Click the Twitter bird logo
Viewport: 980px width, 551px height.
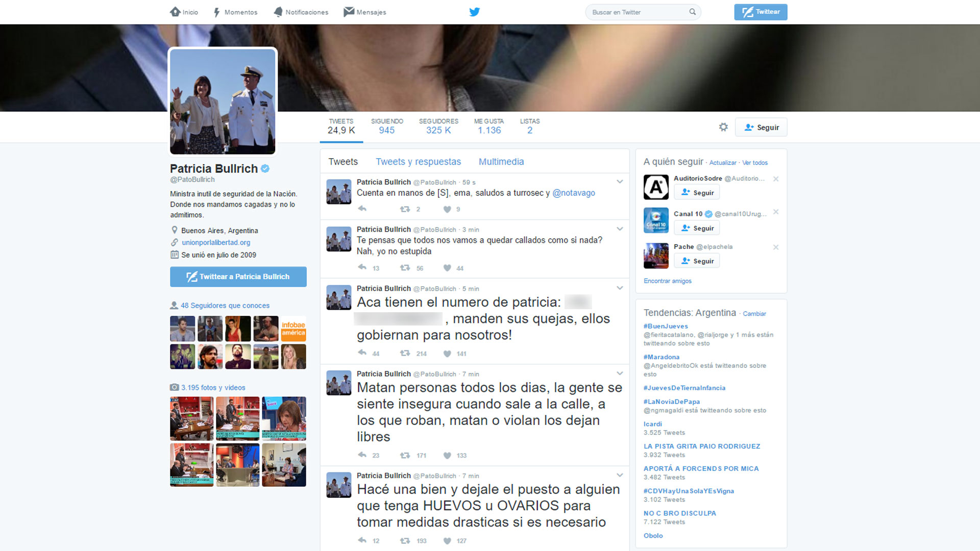coord(475,12)
